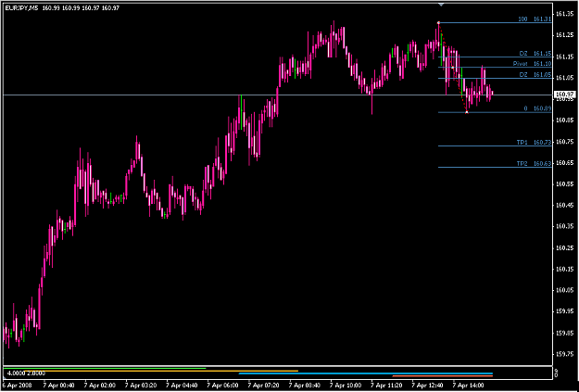Image resolution: width=579 pixels, height=392 pixels.
Task: Select the green indicator line in subwindow
Action: (104, 368)
